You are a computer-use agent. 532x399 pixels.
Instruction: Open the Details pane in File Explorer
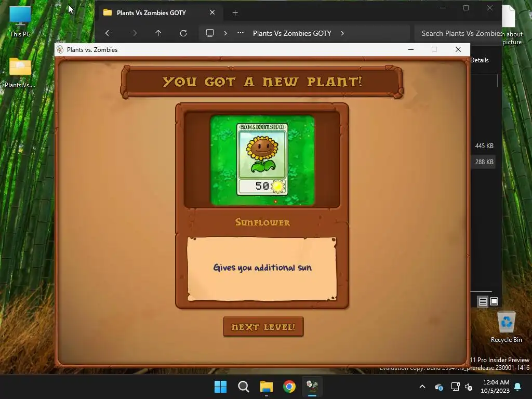pyautogui.click(x=479, y=60)
